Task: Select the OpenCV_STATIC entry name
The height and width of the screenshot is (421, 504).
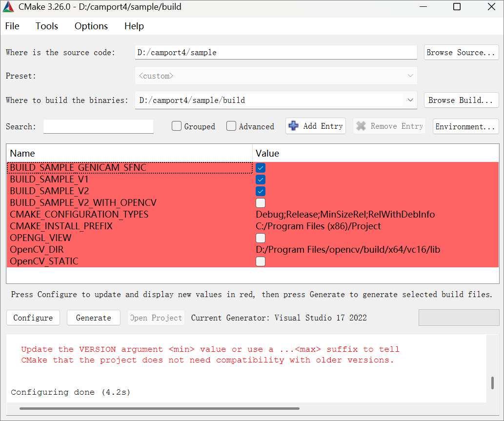Action: (x=44, y=261)
